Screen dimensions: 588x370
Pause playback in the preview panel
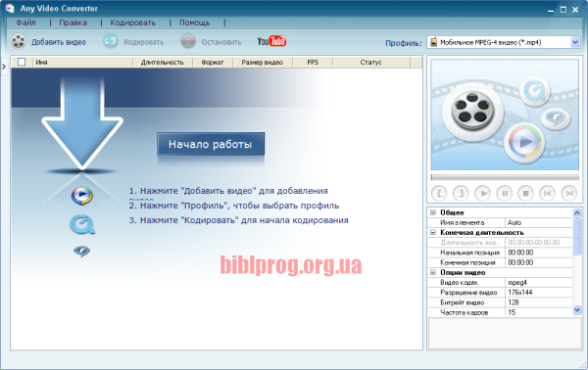pos(505,193)
